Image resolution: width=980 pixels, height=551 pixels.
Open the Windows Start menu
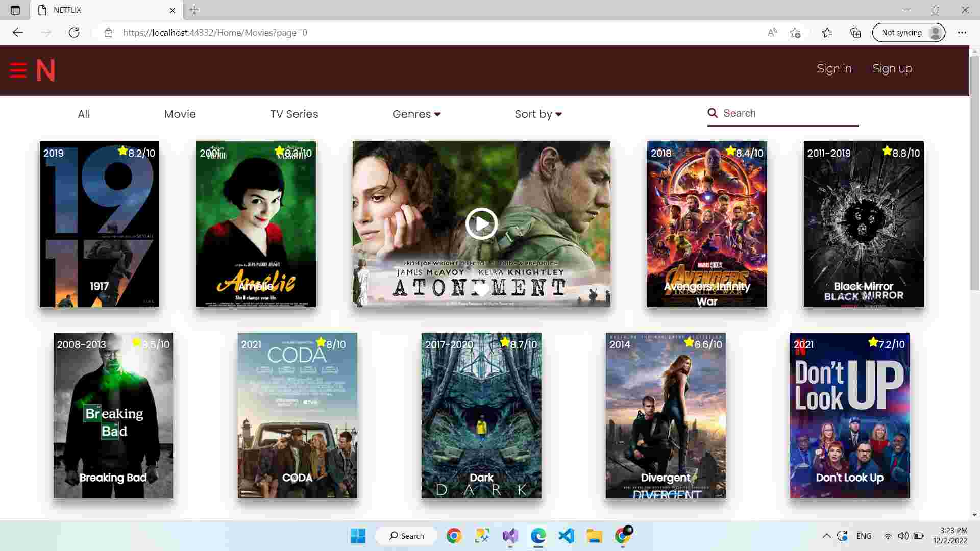[x=358, y=536]
